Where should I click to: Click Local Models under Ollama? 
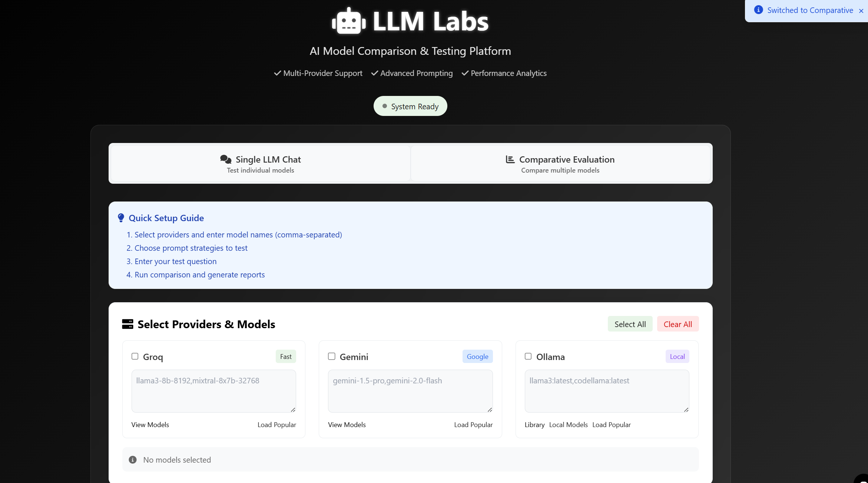coord(569,425)
